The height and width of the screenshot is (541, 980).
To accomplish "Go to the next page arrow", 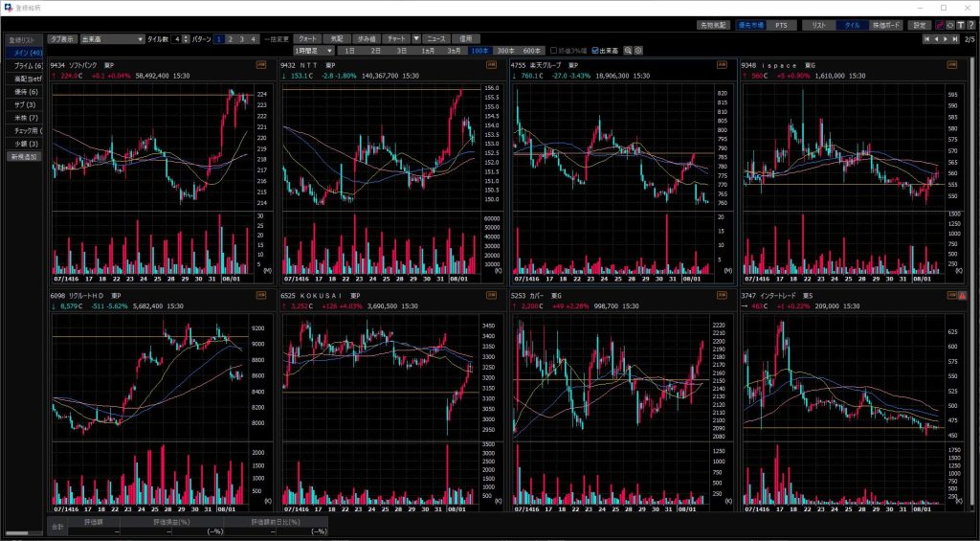I will tap(947, 39).
